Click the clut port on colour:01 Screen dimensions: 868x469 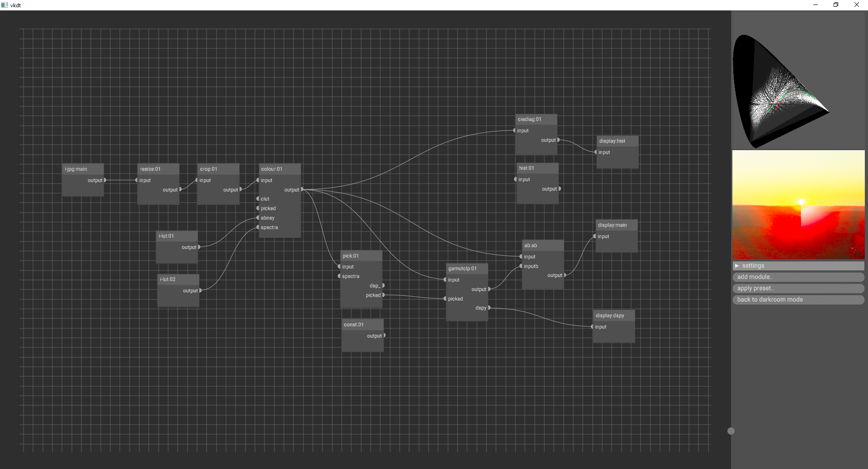(258, 199)
